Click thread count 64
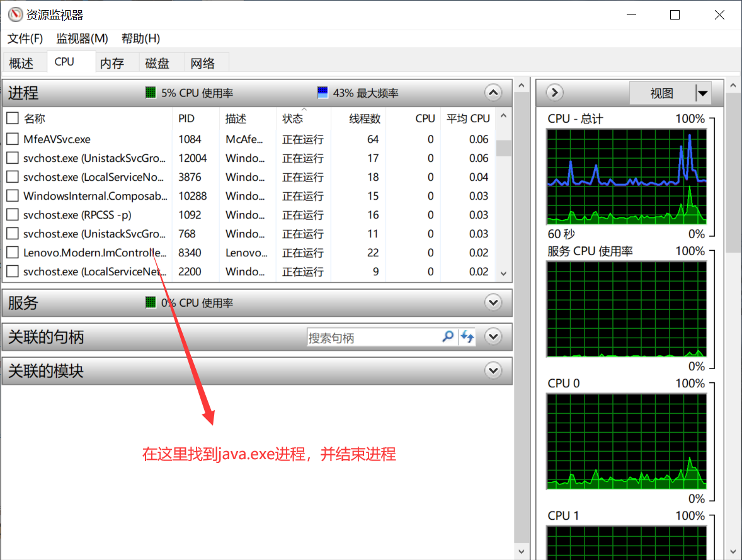742x560 pixels. [373, 139]
